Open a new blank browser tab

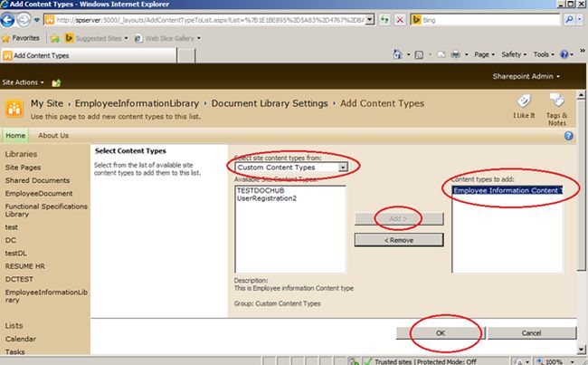click(x=186, y=55)
